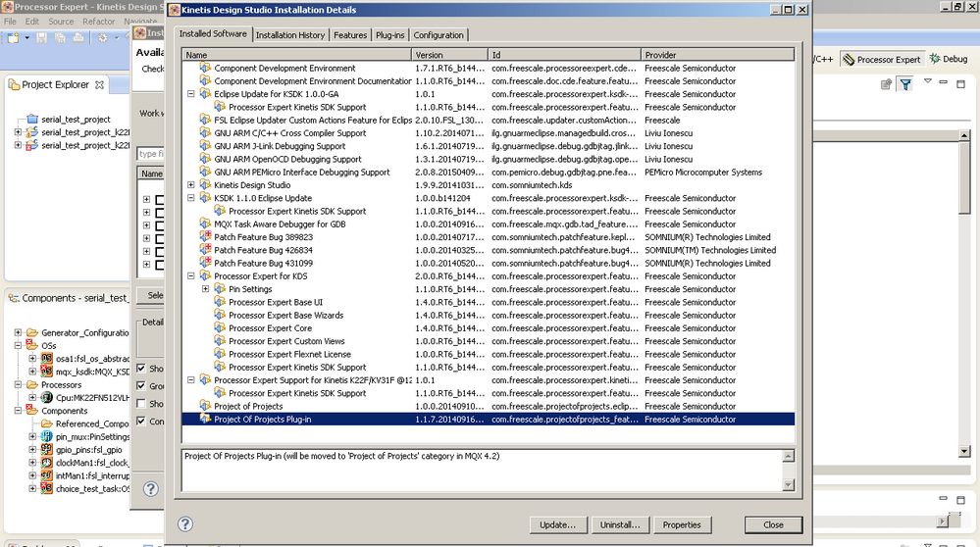Viewport: 980px width, 547px height.
Task: Click right panel vertical scrollbar down arrow
Action: (963, 451)
